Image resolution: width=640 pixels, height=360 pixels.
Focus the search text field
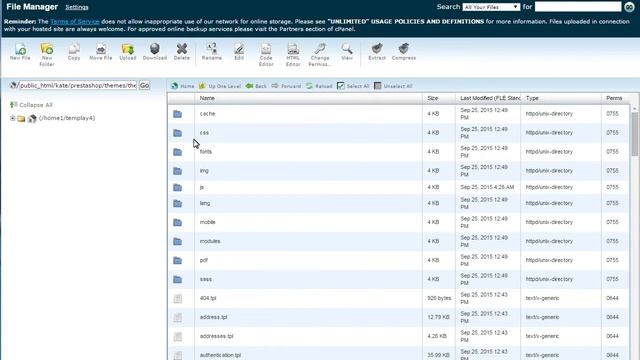(578, 7)
